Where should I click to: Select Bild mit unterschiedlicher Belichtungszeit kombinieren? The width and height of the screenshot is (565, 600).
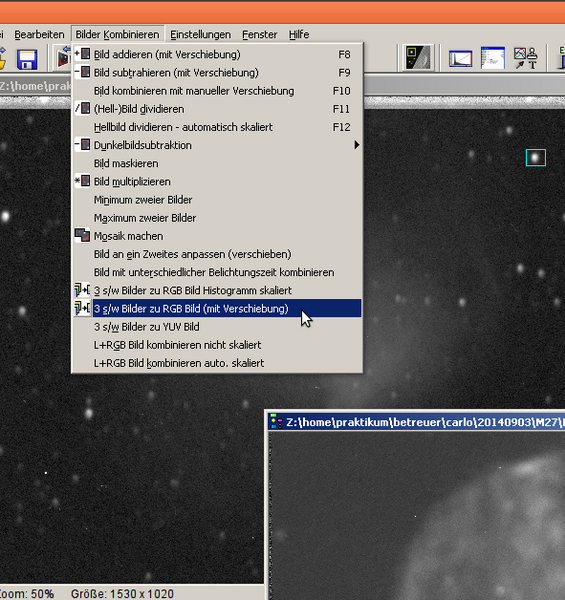click(217, 272)
